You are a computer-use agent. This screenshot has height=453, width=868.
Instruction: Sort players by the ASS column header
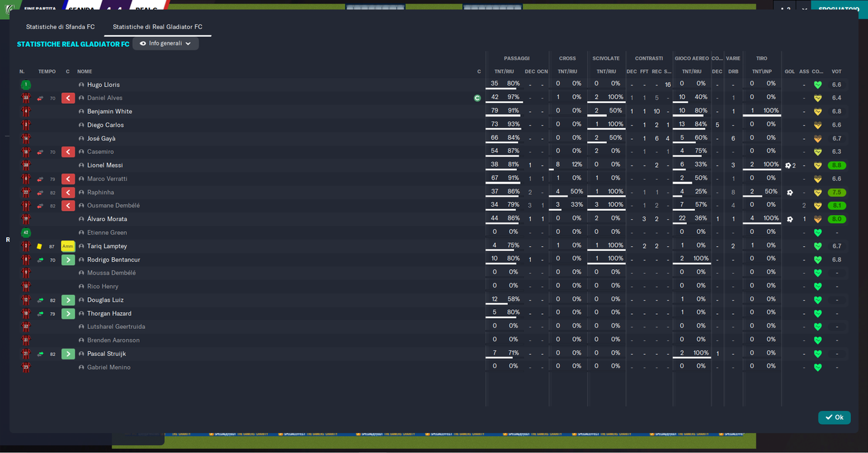(804, 71)
